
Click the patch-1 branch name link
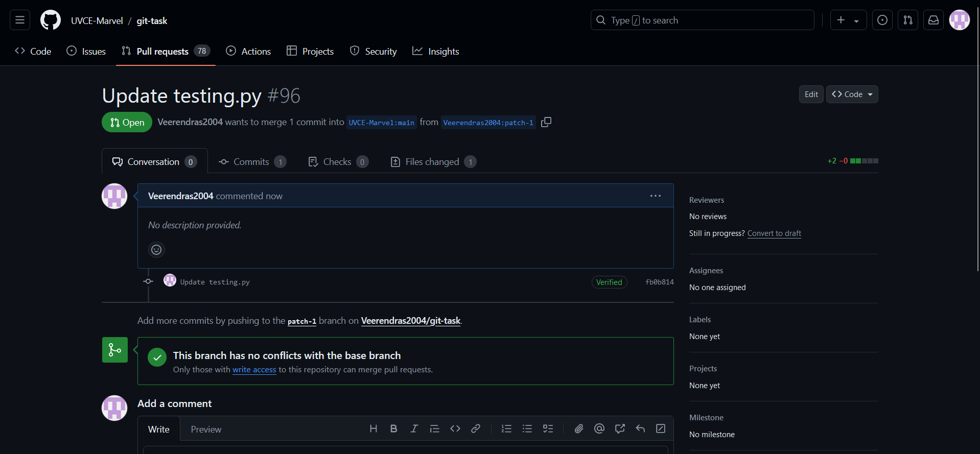tap(302, 321)
